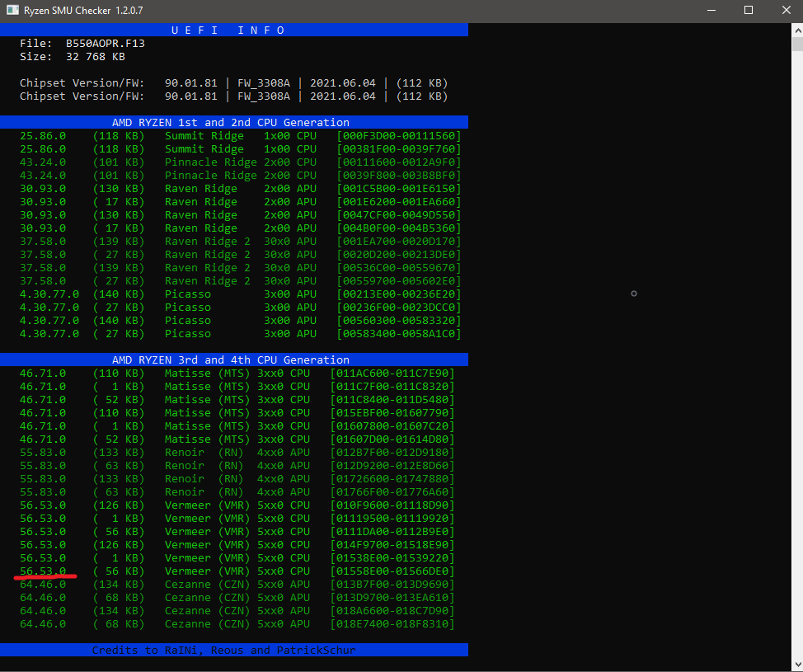
Task: Click the file name B550AOPR.F13
Action: 105,44
